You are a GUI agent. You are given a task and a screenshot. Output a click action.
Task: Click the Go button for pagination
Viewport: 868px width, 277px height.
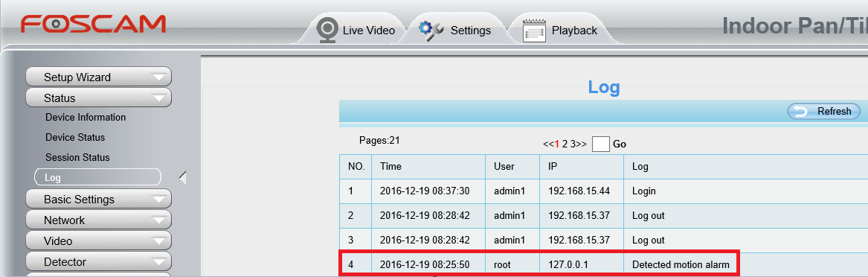point(620,144)
